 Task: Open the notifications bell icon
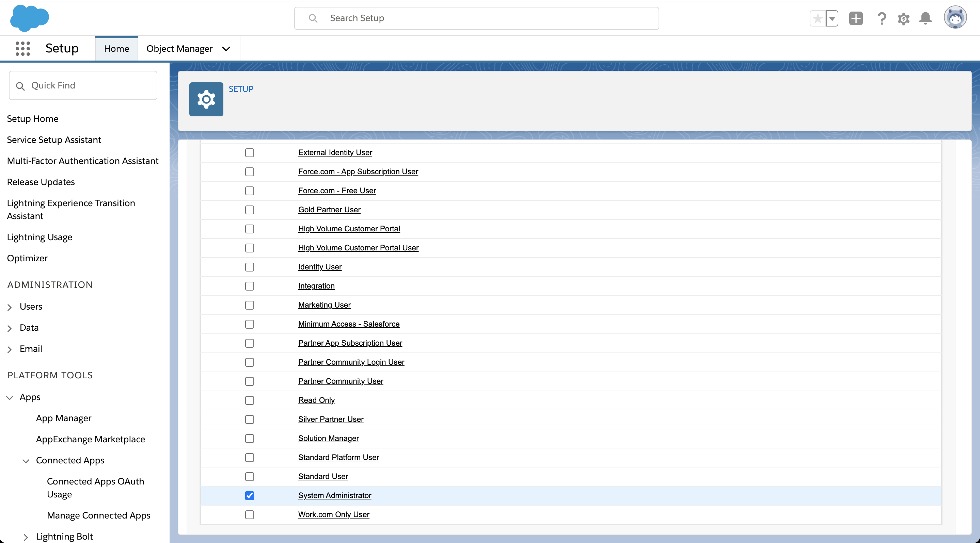926,18
